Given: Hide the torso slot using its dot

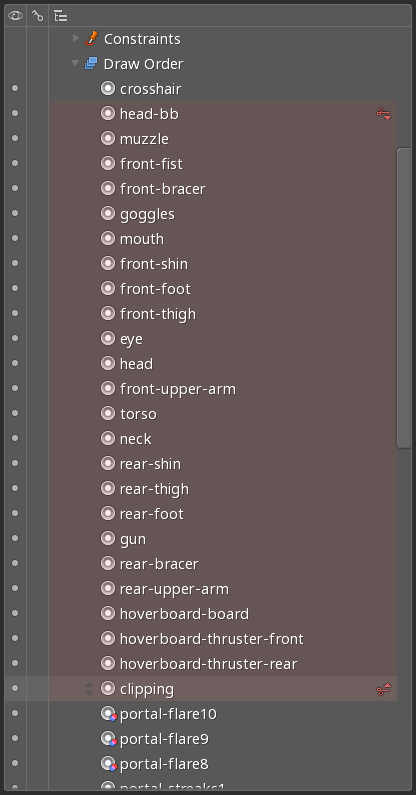Looking at the screenshot, I should pos(15,413).
